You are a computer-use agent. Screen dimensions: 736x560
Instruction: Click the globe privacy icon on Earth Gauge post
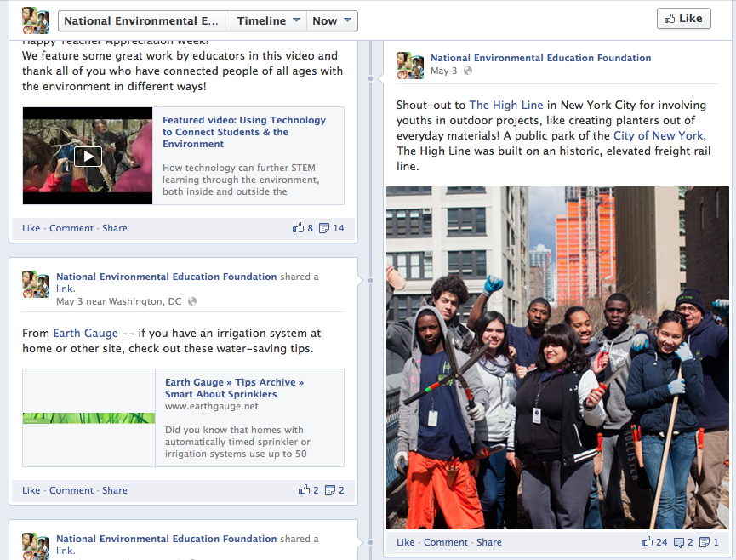[192, 301]
